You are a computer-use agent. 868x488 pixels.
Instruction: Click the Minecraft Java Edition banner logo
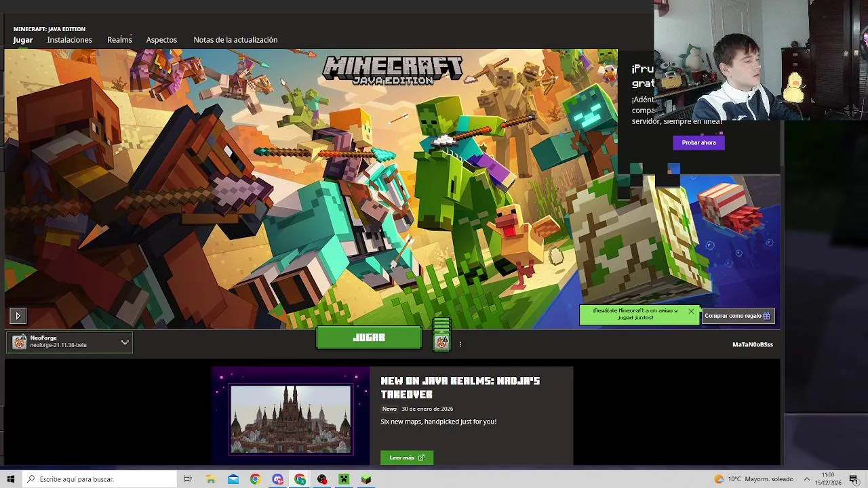pos(393,71)
